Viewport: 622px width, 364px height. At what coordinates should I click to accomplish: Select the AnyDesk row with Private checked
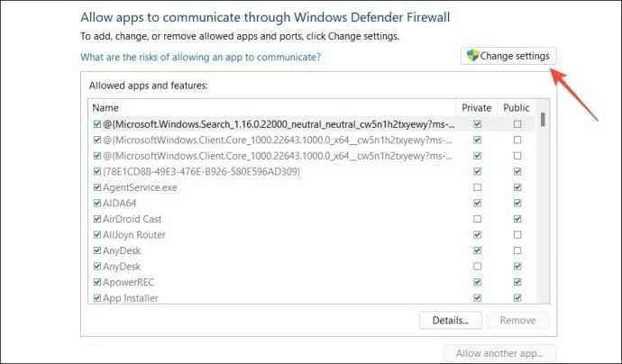point(271,250)
